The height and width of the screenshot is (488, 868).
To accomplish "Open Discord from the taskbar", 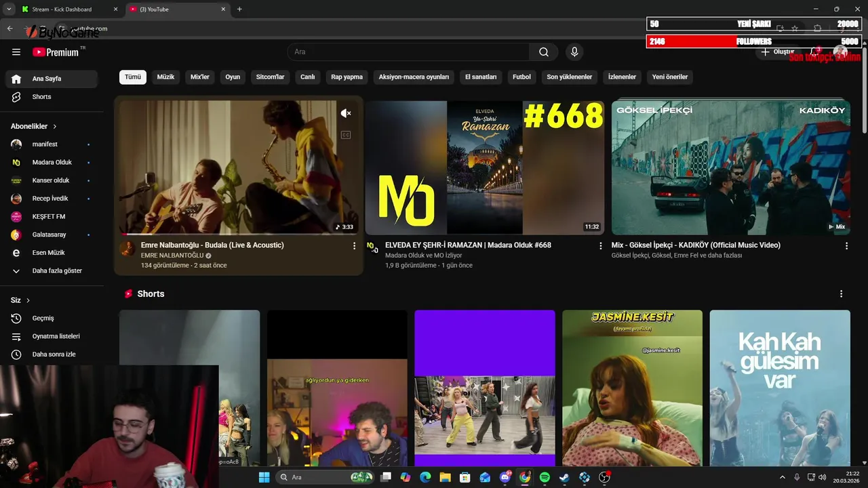I will point(505,477).
